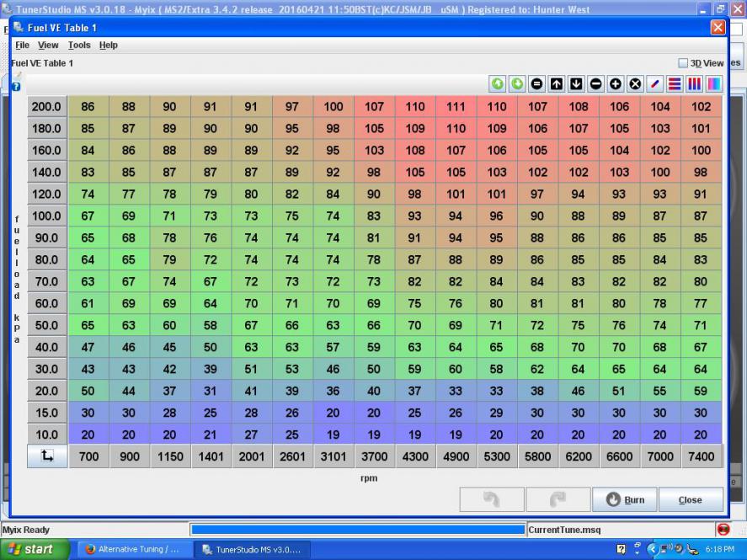Select the interpolate diagonal line icon
The width and height of the screenshot is (747, 560).
pyautogui.click(x=655, y=84)
